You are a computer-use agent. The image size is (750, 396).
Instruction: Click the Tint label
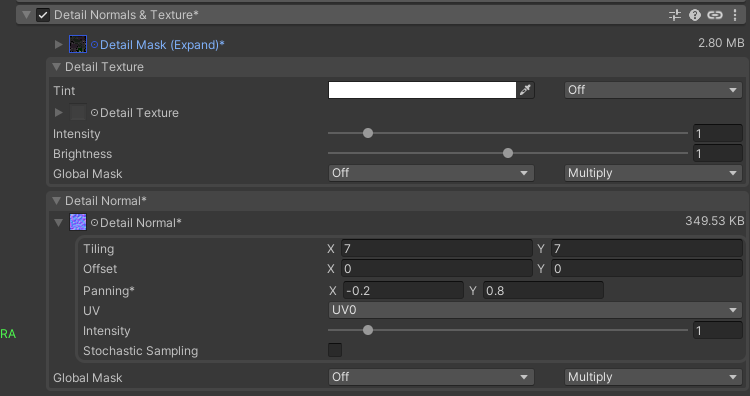pos(64,90)
